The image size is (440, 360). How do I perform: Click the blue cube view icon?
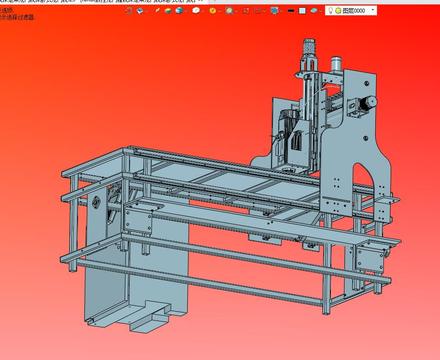click(x=140, y=11)
